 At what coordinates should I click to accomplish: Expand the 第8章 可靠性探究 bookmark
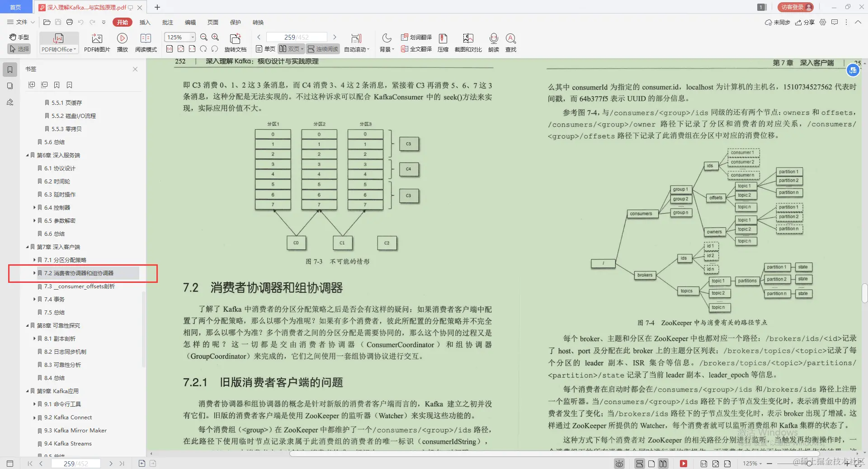pyautogui.click(x=27, y=325)
